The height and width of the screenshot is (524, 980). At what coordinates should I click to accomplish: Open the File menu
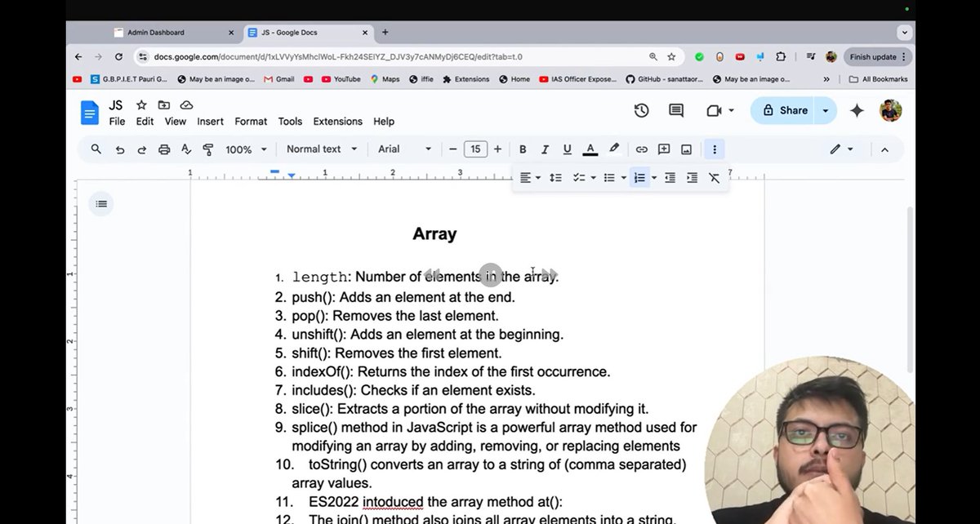tap(118, 122)
